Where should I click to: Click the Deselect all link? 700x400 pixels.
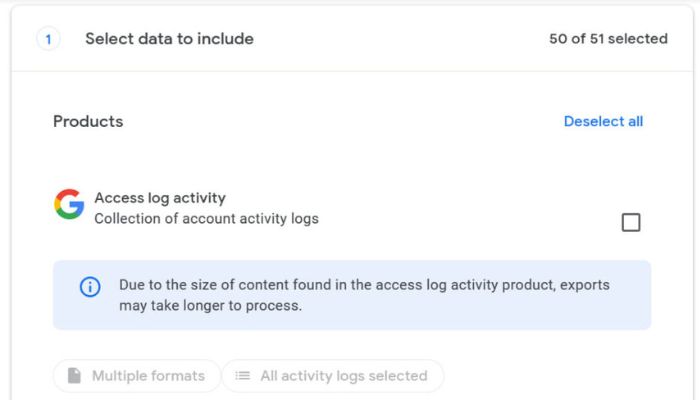(x=603, y=121)
